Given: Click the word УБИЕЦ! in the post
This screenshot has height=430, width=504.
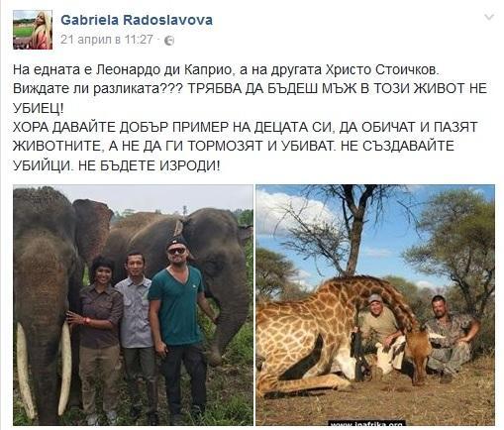Looking at the screenshot, I should point(38,108).
